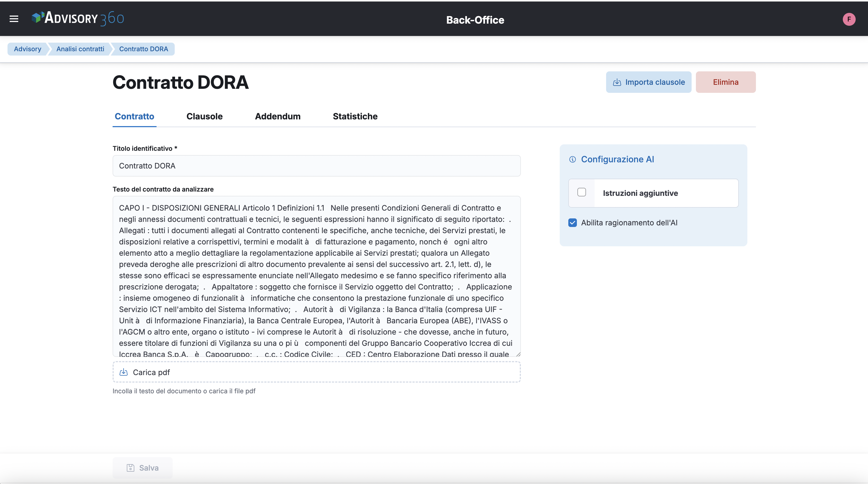Open the hamburger navigation menu
The height and width of the screenshot is (484, 868).
click(14, 19)
